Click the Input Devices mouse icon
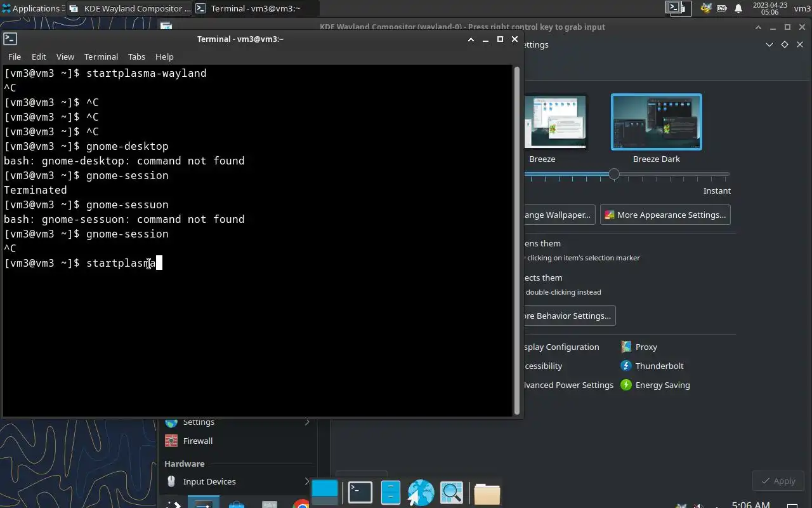The height and width of the screenshot is (508, 812). (x=171, y=481)
